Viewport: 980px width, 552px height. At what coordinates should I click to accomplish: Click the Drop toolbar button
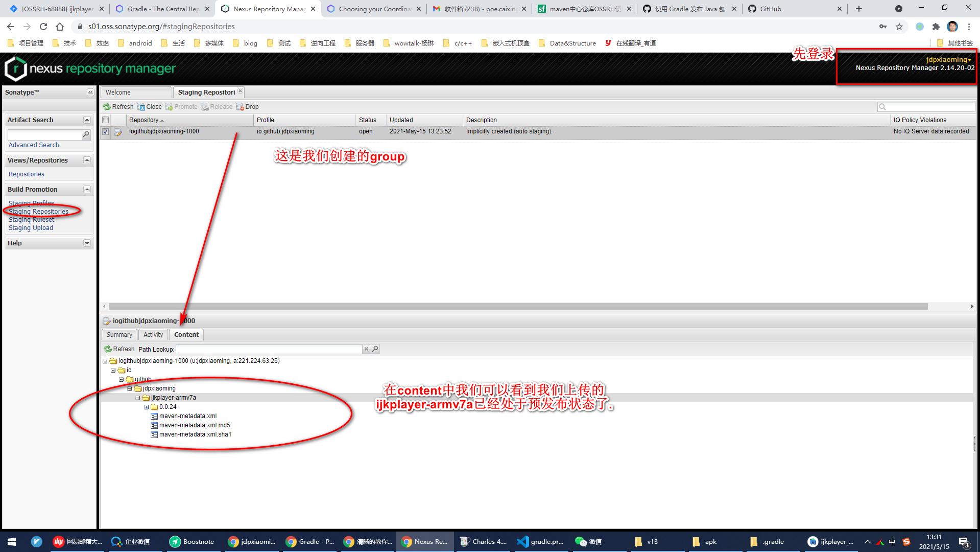(247, 107)
